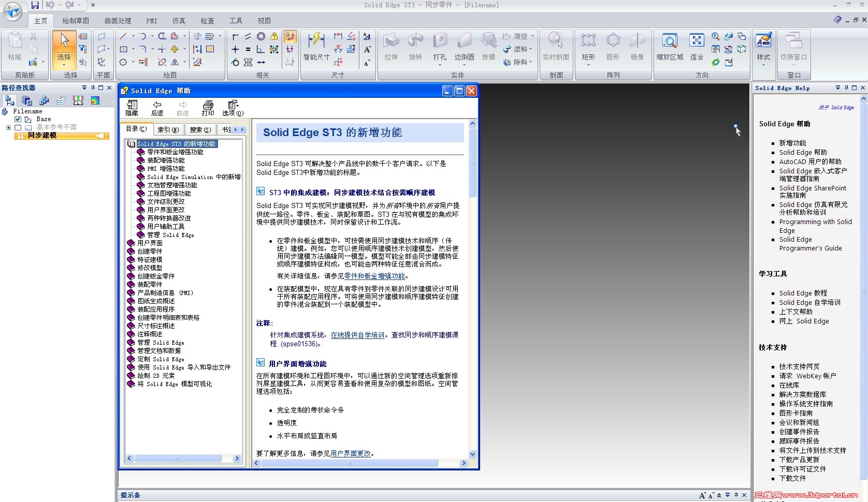Select 创建钣金零件 topic in contents tree

[156, 276]
